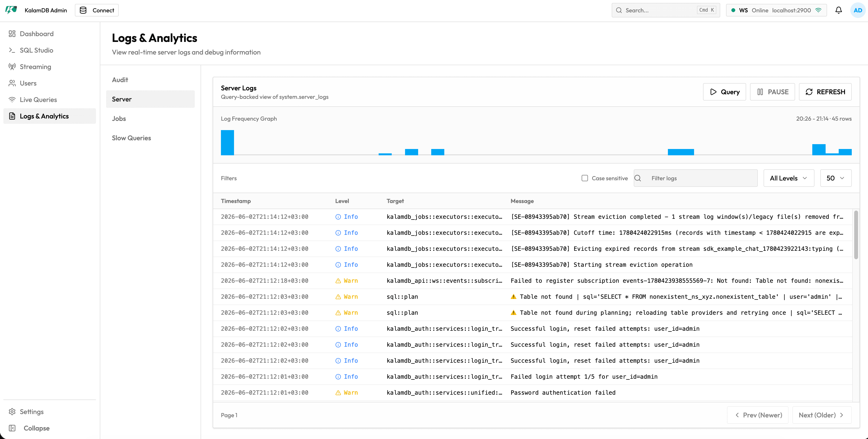Click into the Filter logs field
868x439 pixels.
click(696, 178)
